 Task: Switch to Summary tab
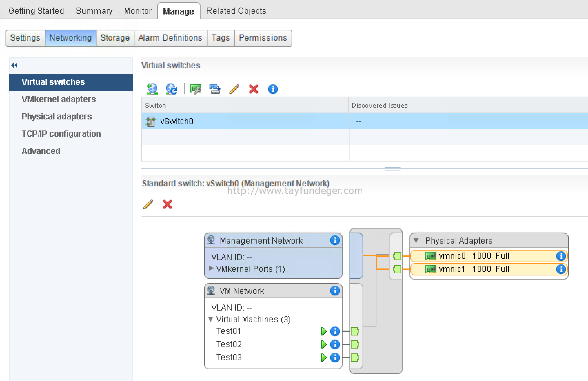coord(94,11)
